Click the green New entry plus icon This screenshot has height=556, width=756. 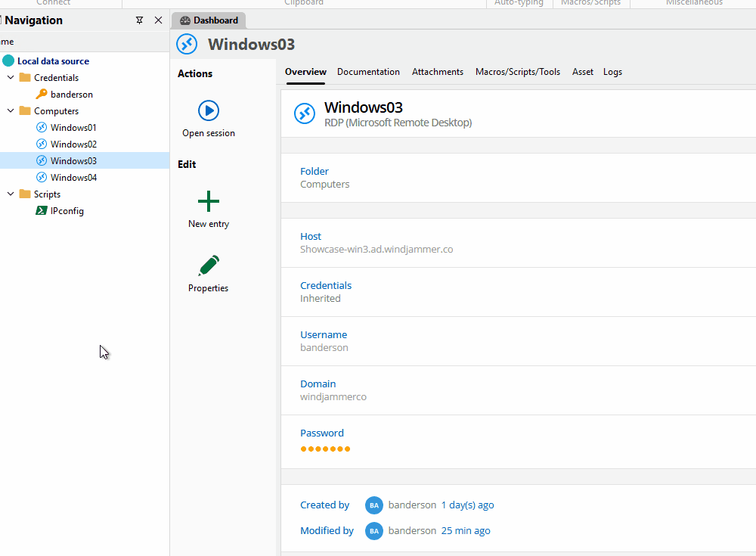click(209, 201)
